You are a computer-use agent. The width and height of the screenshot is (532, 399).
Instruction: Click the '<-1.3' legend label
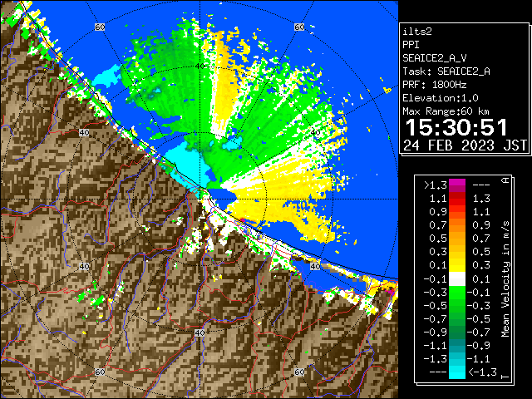coord(482,372)
